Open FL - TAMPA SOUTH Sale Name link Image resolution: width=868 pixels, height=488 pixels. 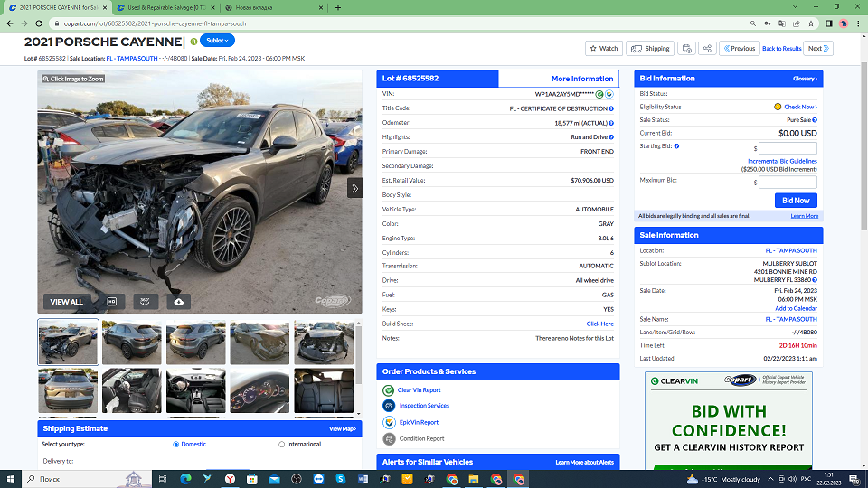coord(791,319)
